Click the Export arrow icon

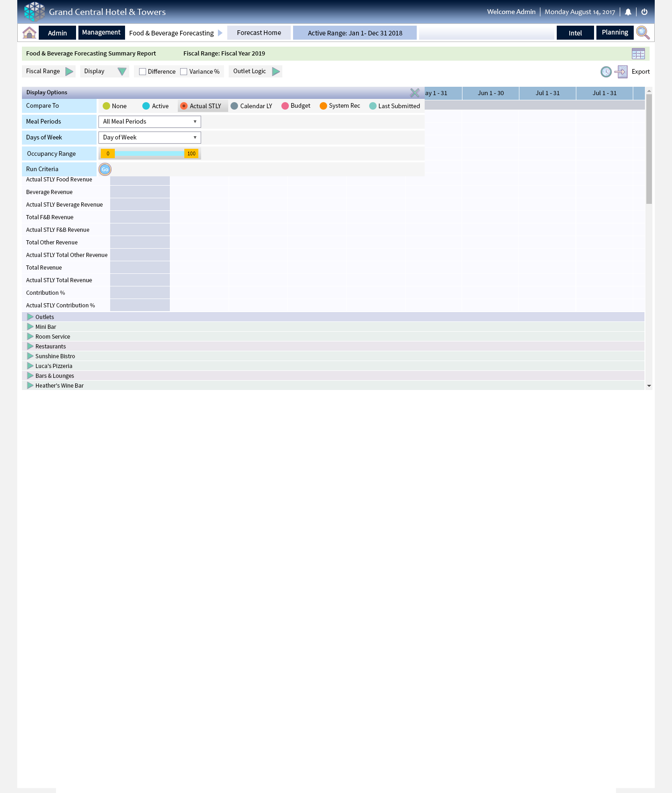[621, 72]
